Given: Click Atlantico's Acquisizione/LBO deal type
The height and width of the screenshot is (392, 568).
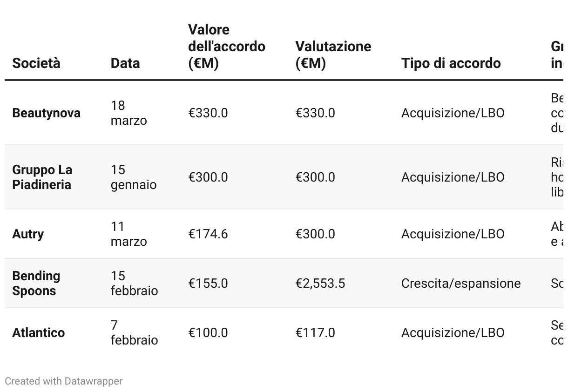Looking at the screenshot, I should click(453, 333).
